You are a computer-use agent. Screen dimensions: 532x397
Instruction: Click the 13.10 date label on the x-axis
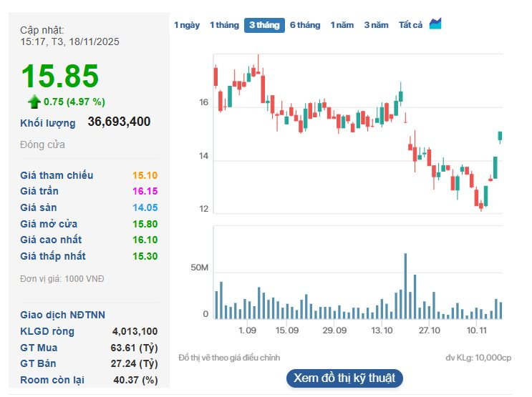(382, 330)
